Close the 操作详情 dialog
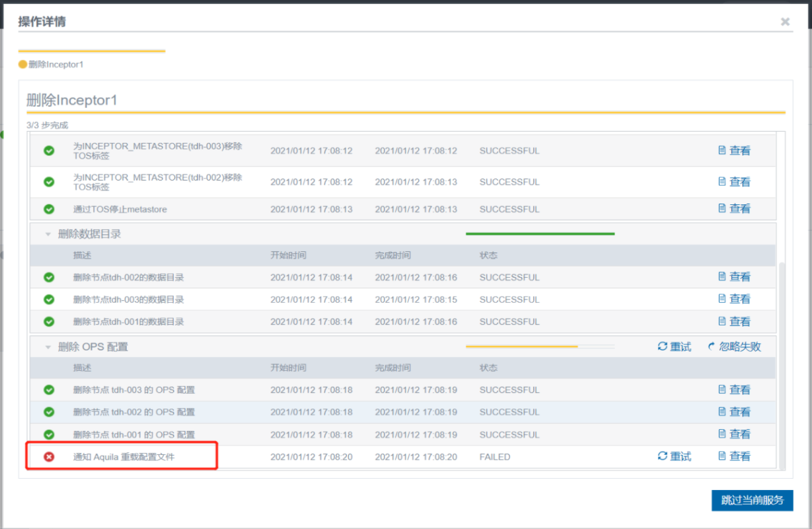Viewport: 812px width, 529px height. pyautogui.click(x=785, y=22)
